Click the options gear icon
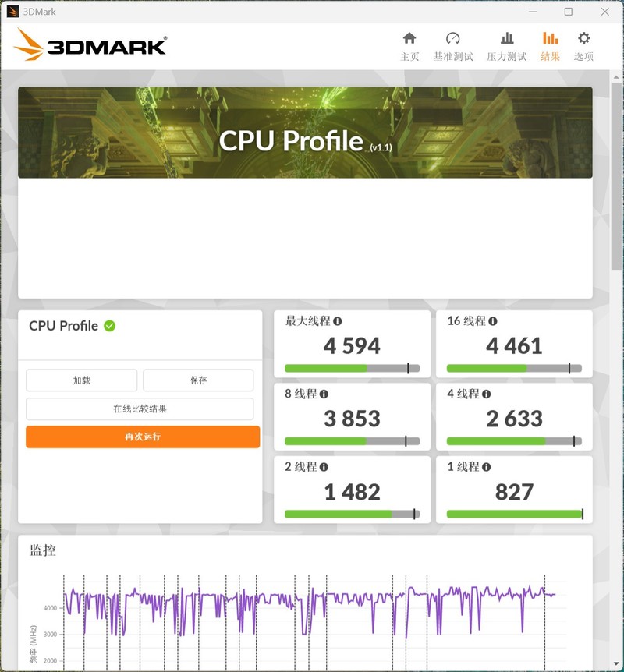The height and width of the screenshot is (672, 624). [583, 38]
